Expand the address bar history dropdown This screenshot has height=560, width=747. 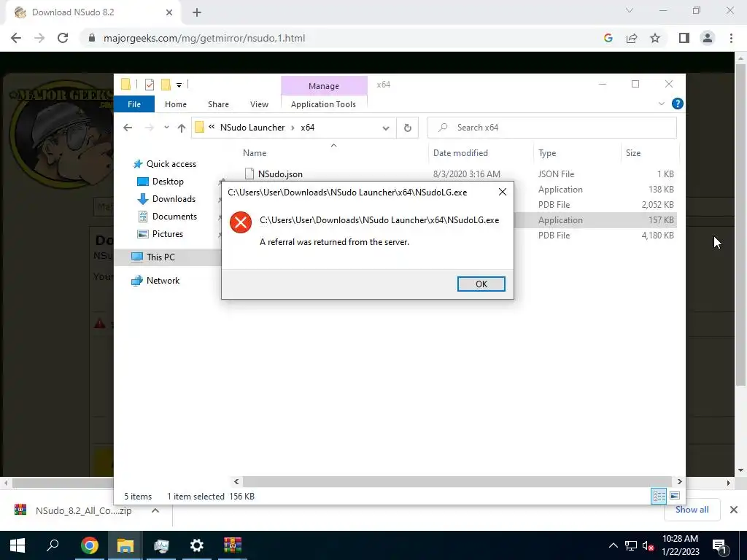(x=386, y=128)
